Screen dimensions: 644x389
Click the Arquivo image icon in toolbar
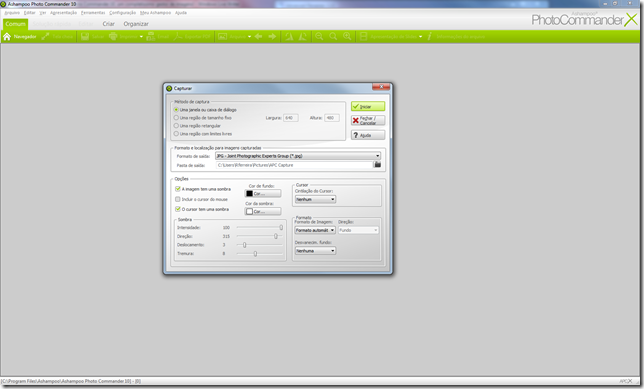click(222, 37)
